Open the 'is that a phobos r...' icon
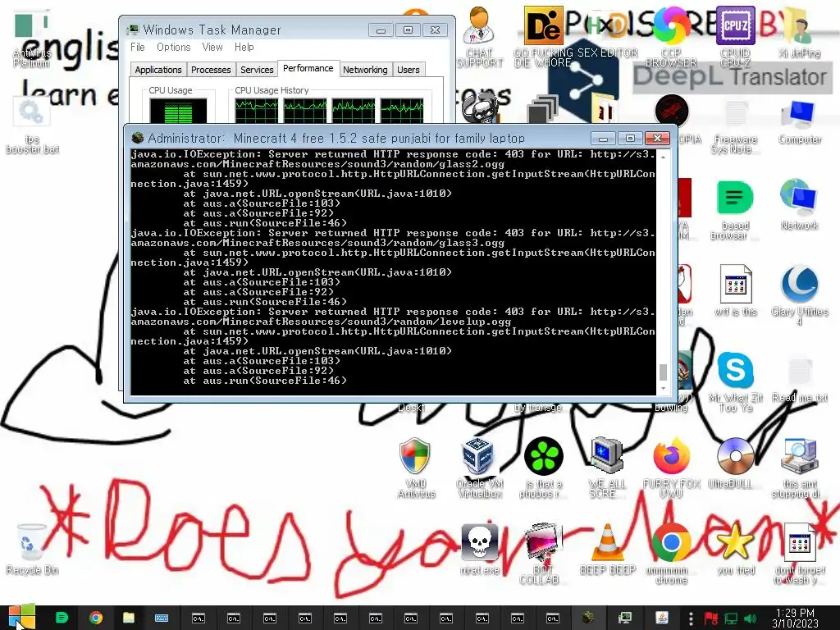The height and width of the screenshot is (630, 840). tap(543, 468)
